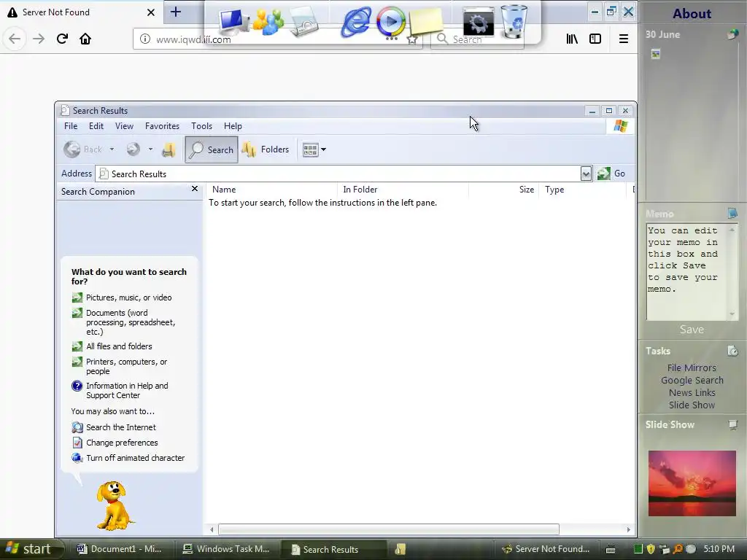Viewport: 747px width, 560px height.
Task: Open the Windows start menu
Action: click(x=32, y=549)
